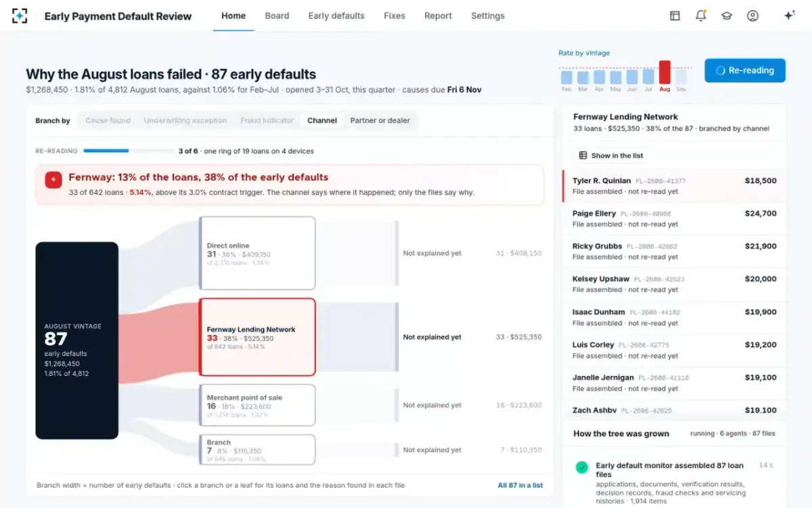Open the Board tab

click(x=277, y=16)
